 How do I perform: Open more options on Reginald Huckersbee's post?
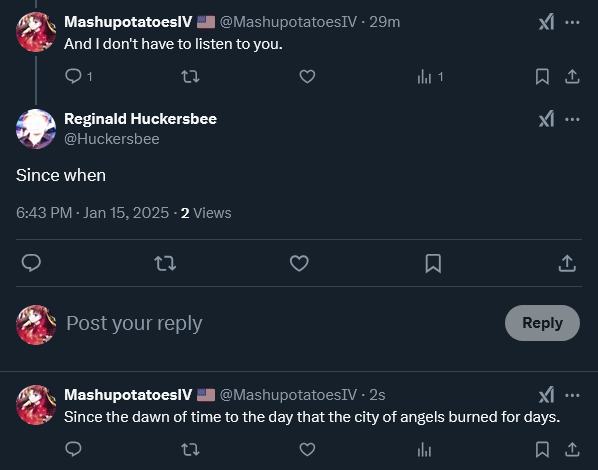(x=572, y=119)
